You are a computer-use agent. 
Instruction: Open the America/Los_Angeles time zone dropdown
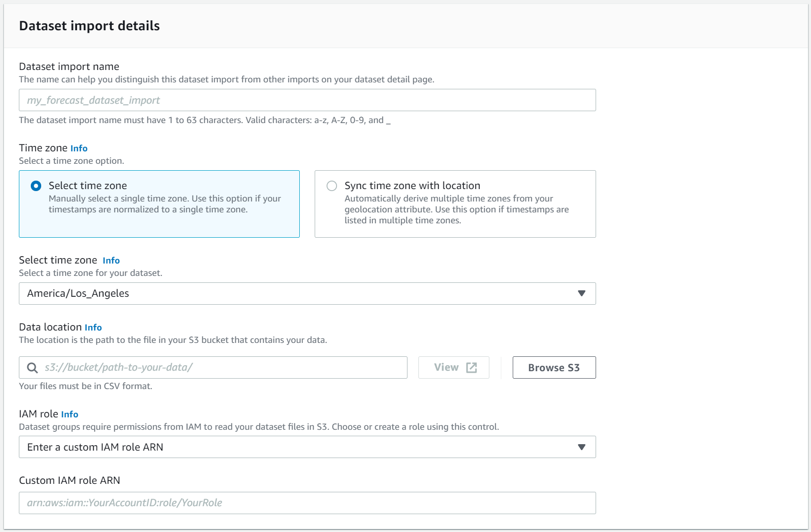tap(307, 293)
